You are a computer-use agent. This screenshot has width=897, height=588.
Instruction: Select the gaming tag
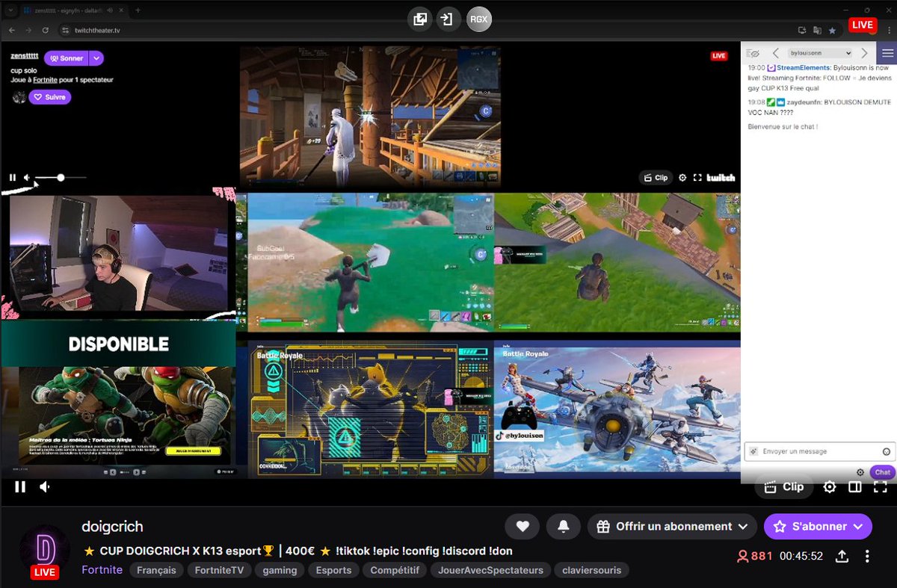pos(280,570)
